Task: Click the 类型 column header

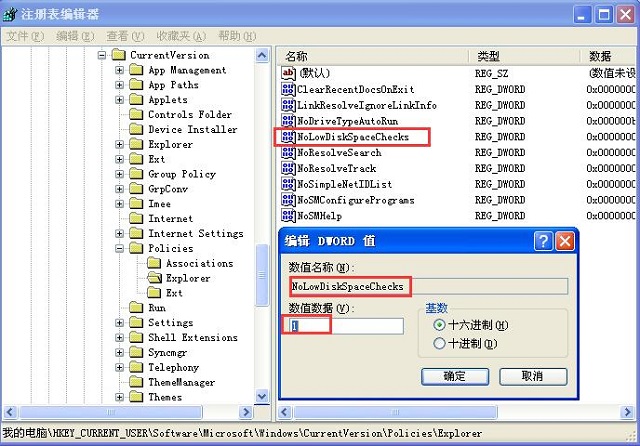Action: (524, 56)
